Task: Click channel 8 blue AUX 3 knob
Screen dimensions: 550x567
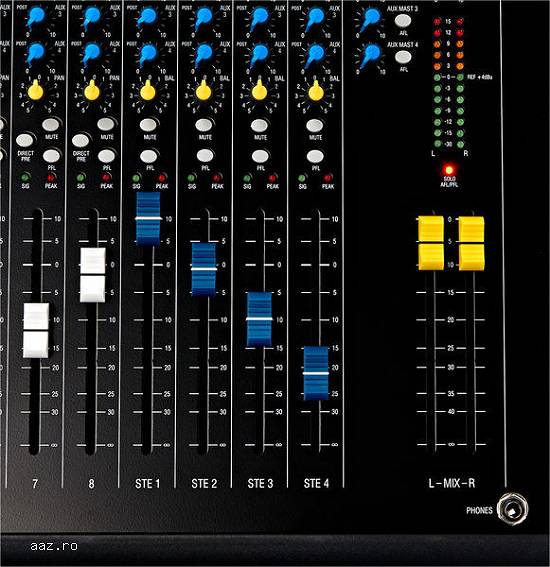Action: tap(92, 17)
